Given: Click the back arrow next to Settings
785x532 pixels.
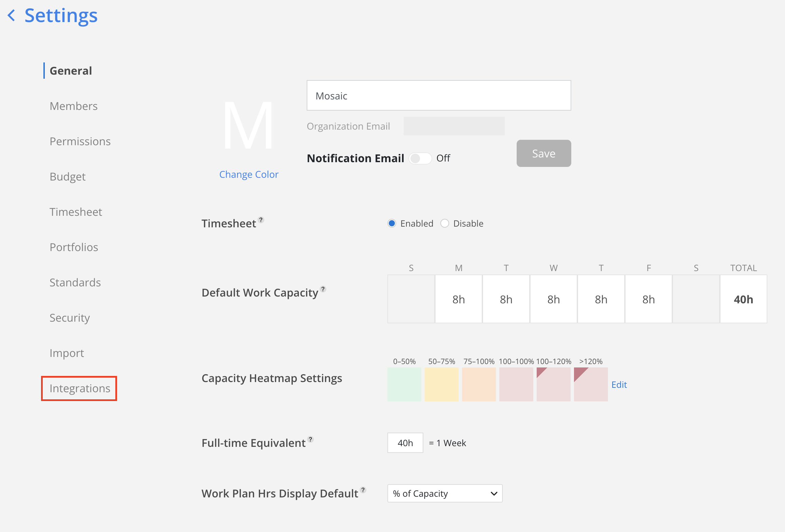Looking at the screenshot, I should [x=12, y=16].
